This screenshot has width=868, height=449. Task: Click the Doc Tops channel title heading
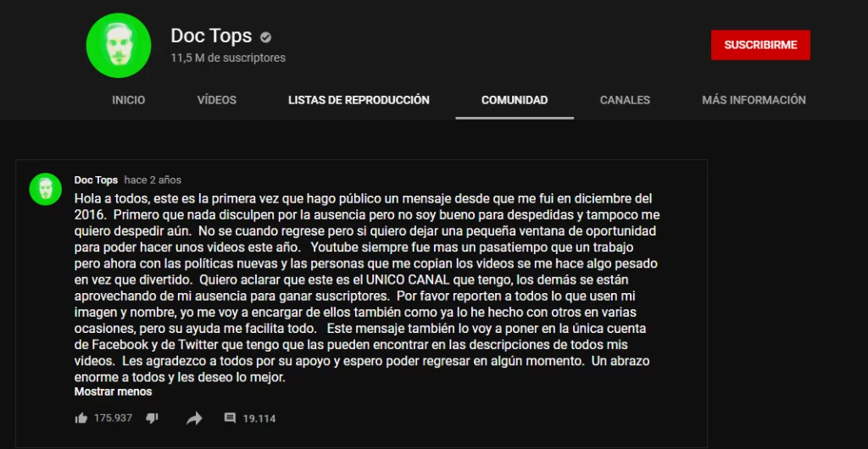click(211, 36)
